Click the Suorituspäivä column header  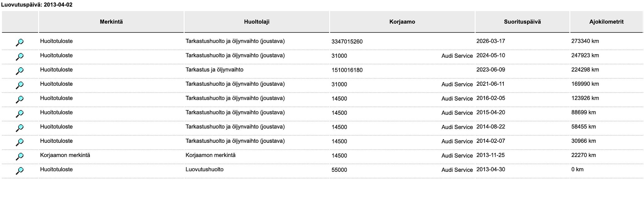coord(522,22)
